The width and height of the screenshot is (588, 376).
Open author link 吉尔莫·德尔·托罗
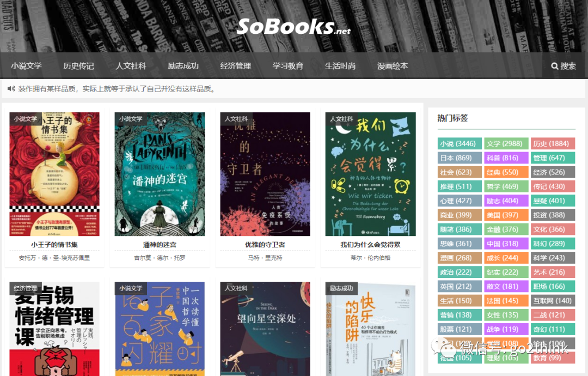pyautogui.click(x=160, y=258)
